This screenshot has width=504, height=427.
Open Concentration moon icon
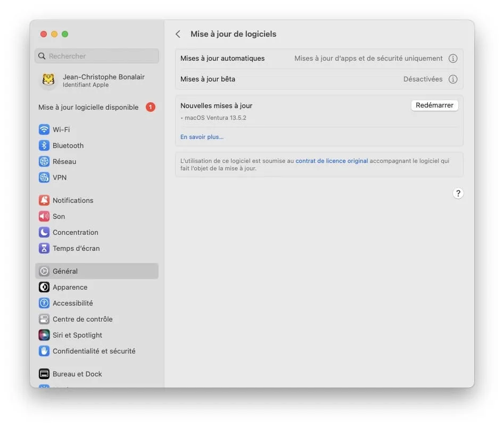(x=44, y=233)
